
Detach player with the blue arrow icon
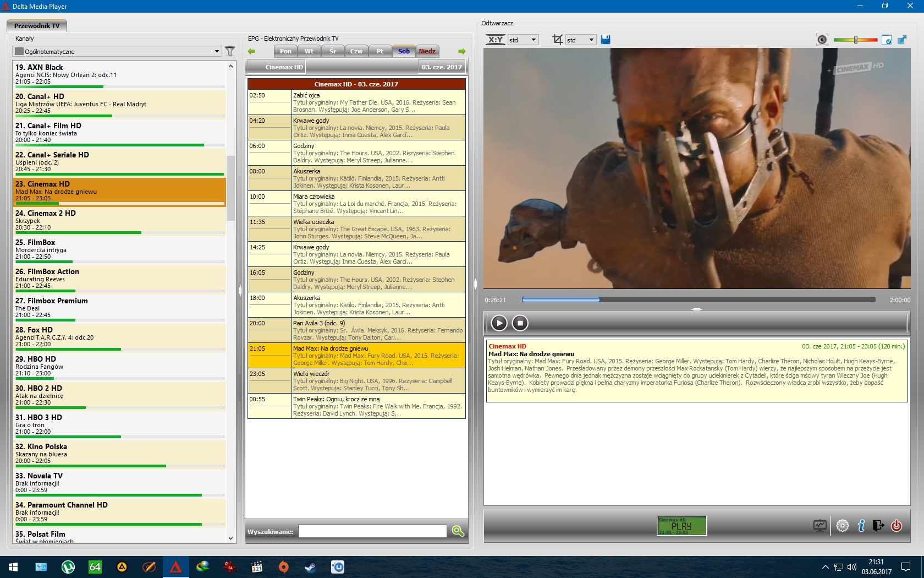(x=902, y=40)
